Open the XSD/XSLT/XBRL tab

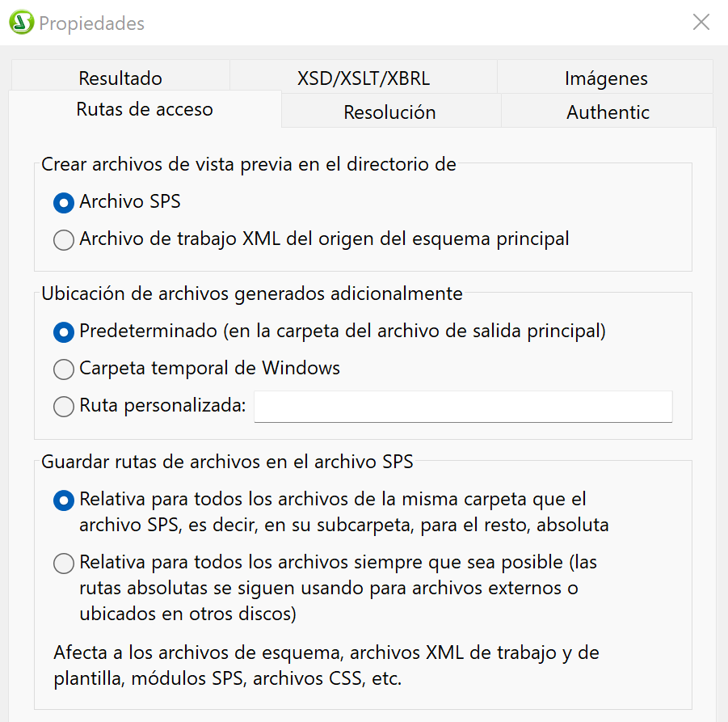tap(364, 78)
